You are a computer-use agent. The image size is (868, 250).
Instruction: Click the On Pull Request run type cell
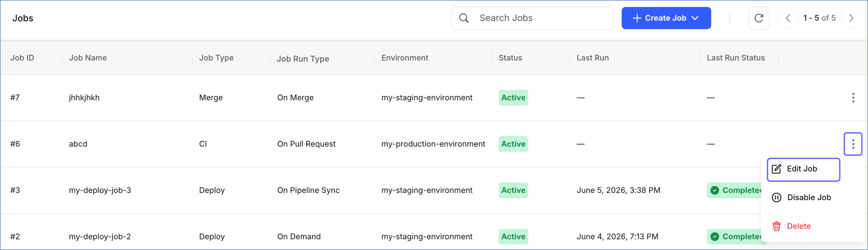(x=306, y=144)
